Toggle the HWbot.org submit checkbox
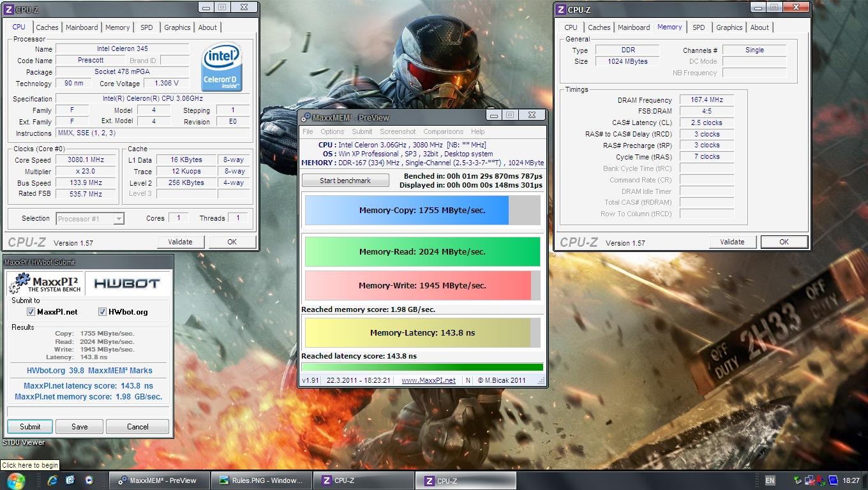Viewport: 868px width, 490px height. (102, 312)
